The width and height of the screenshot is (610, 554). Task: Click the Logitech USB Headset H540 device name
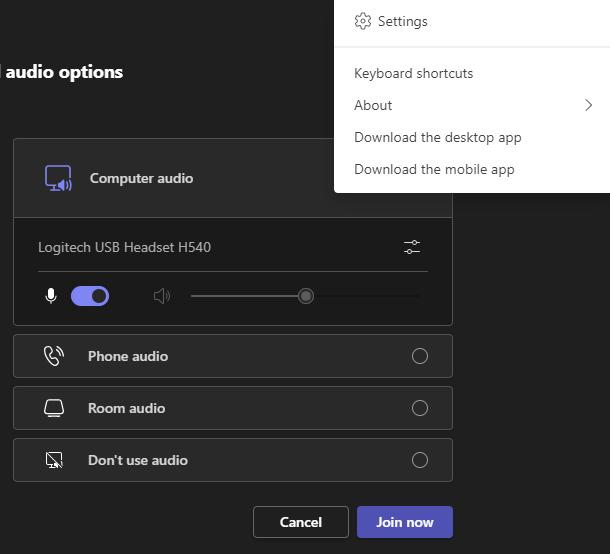pyautogui.click(x=124, y=247)
